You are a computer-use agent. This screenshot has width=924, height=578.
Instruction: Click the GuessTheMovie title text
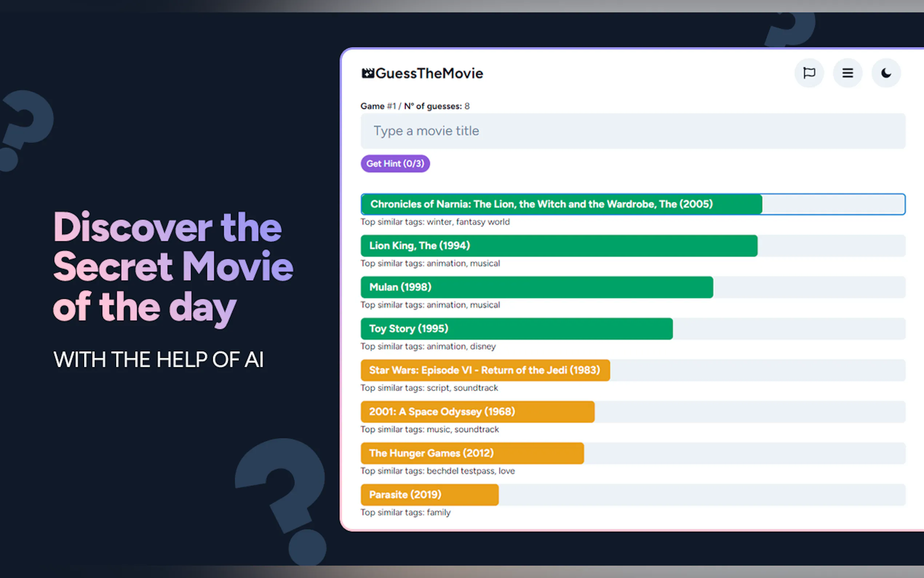click(429, 74)
